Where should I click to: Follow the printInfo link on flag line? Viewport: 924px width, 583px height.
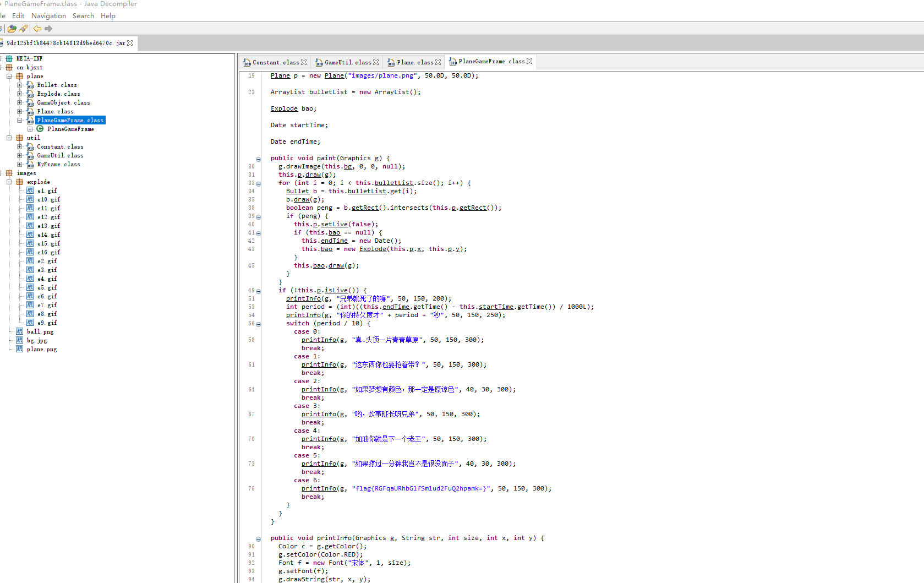pos(319,489)
